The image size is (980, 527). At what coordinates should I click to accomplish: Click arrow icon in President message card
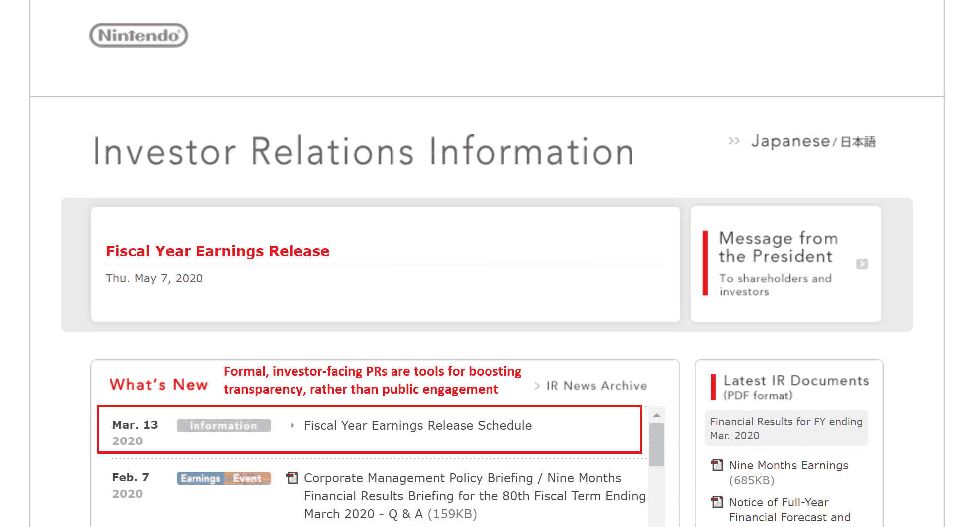pyautogui.click(x=862, y=264)
